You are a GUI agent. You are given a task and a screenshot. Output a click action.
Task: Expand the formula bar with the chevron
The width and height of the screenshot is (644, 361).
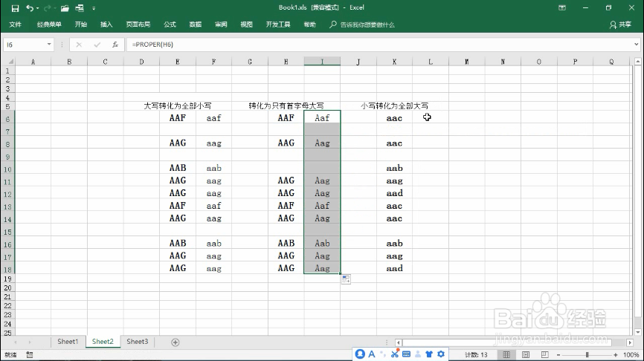click(x=637, y=45)
